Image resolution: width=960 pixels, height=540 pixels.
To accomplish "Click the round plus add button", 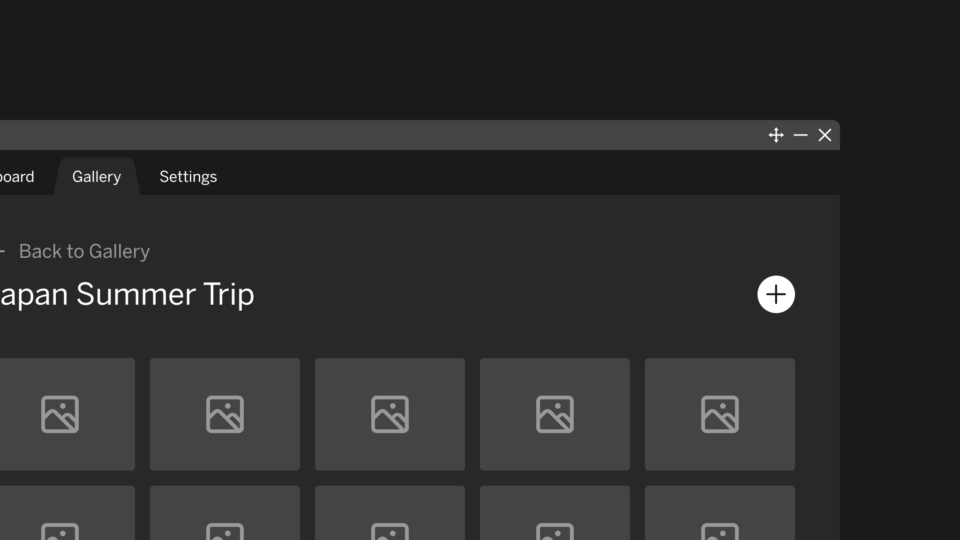I will pos(776,294).
